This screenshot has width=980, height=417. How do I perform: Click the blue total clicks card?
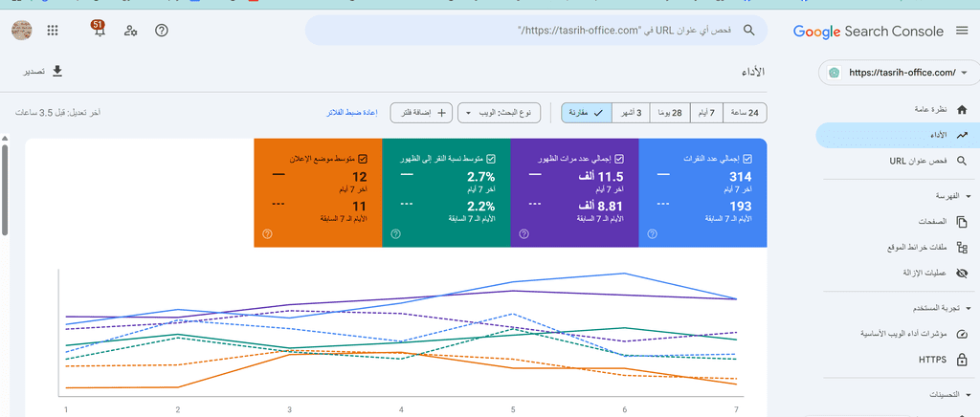coord(702,193)
